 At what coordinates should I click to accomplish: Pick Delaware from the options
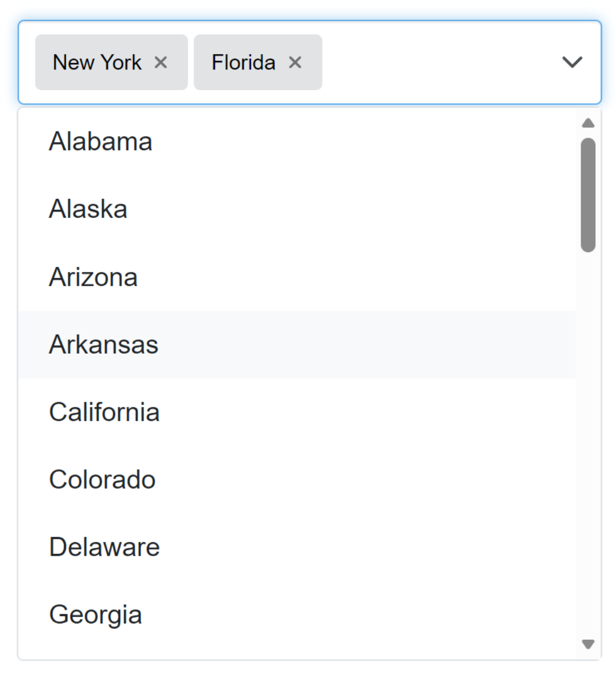coord(104,547)
